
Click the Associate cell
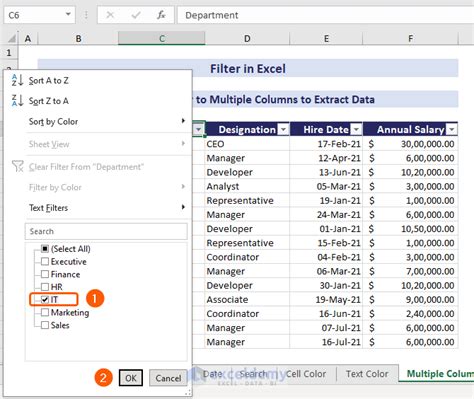[x=247, y=299]
